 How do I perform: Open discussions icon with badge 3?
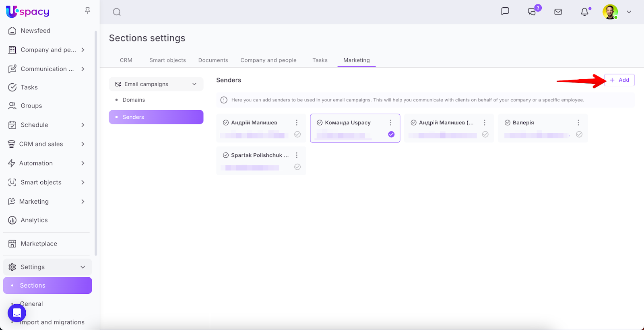pos(532,12)
